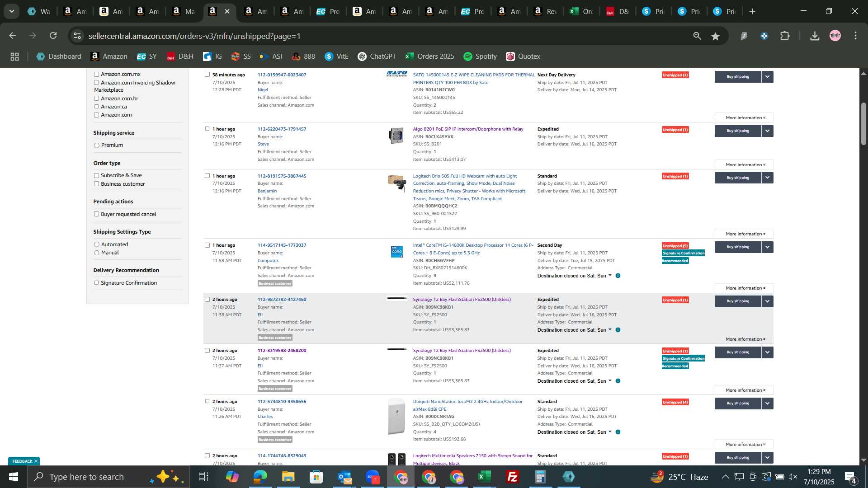Check the Business customer order type filter
The image size is (868, 488).
click(96, 184)
